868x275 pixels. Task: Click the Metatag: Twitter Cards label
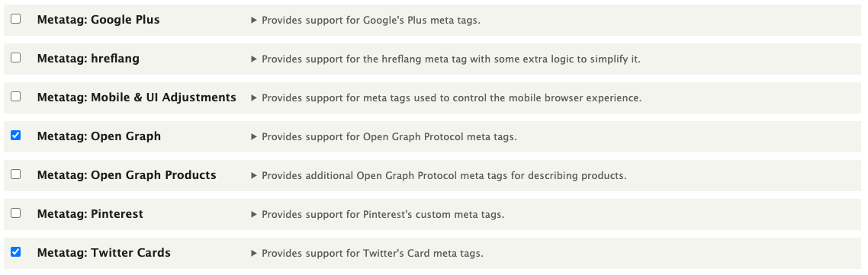[104, 253]
